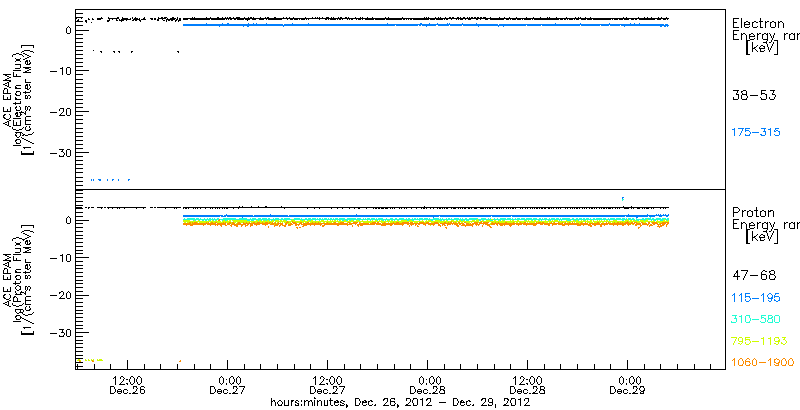Click the -20 tick on proton flux axis
Image resolution: width=800 pixels, height=410 pixels.
60,295
